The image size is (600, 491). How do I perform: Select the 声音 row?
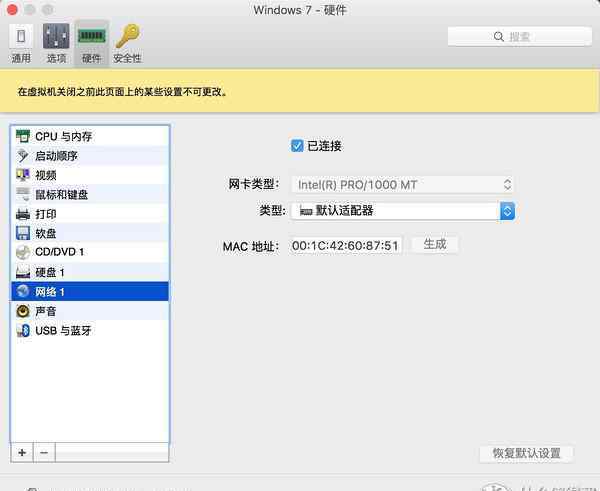pyautogui.click(x=90, y=311)
